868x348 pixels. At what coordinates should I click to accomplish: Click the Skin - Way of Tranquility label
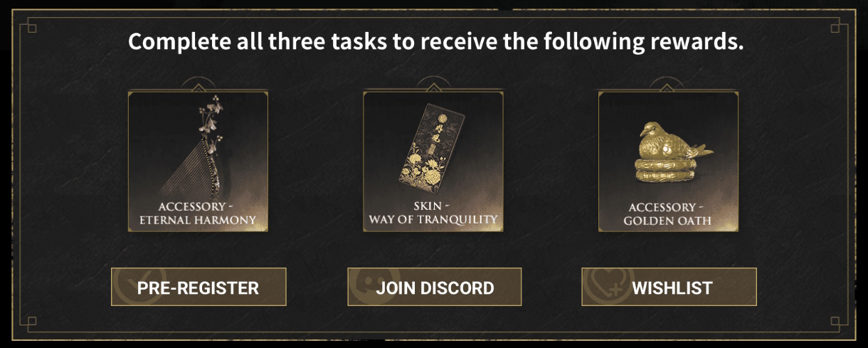tap(433, 213)
